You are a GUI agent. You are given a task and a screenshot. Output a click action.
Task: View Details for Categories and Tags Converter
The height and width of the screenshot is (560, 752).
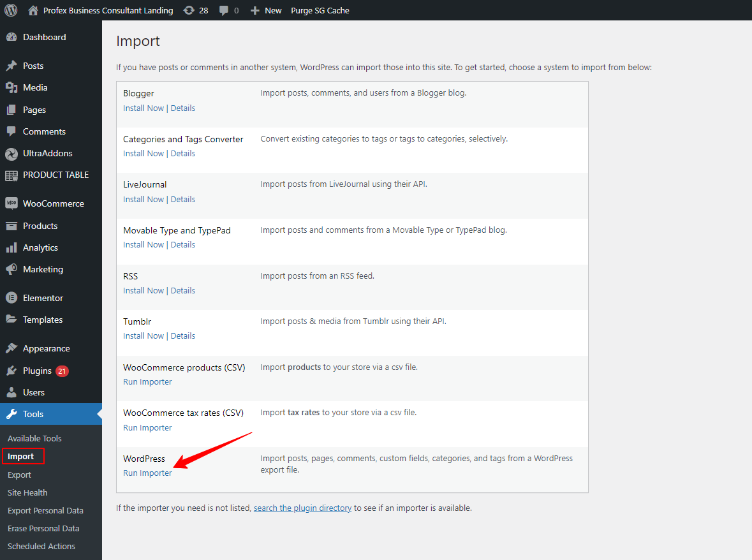click(182, 154)
